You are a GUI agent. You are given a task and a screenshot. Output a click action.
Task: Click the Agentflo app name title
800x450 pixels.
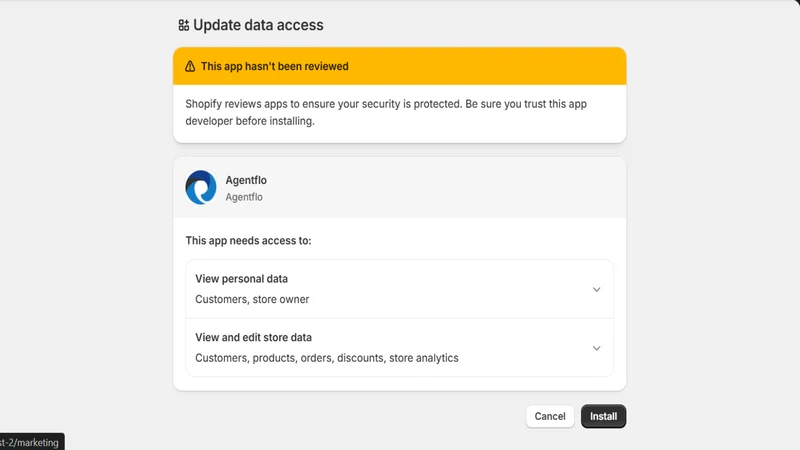tap(246, 180)
